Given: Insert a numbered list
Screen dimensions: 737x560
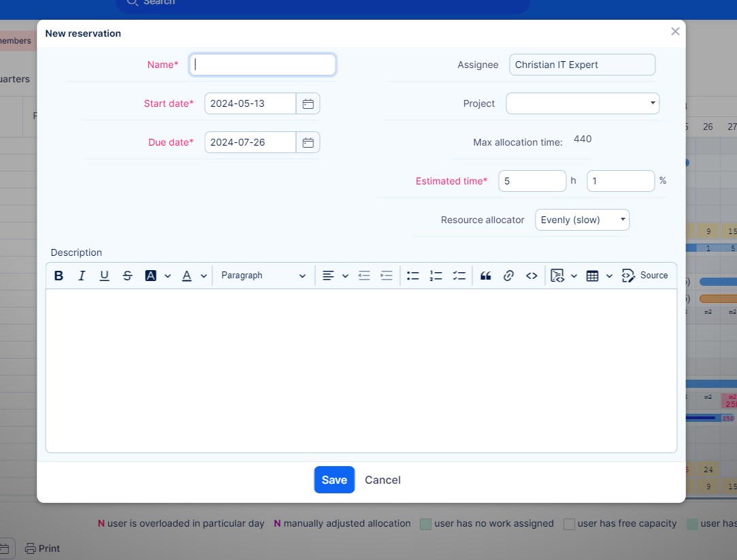Looking at the screenshot, I should (436, 276).
